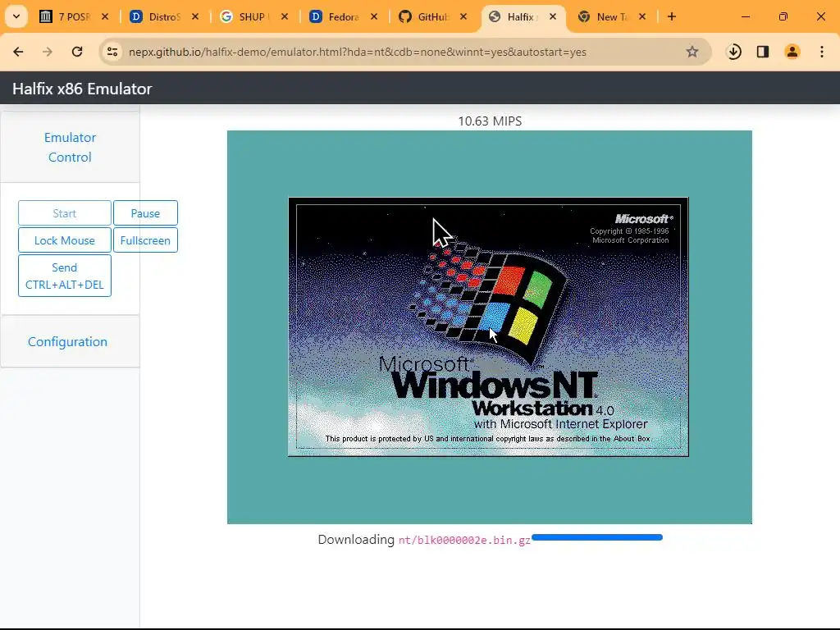840x630 pixels.
Task: Open the Chrome profile avatar
Action: click(792, 52)
